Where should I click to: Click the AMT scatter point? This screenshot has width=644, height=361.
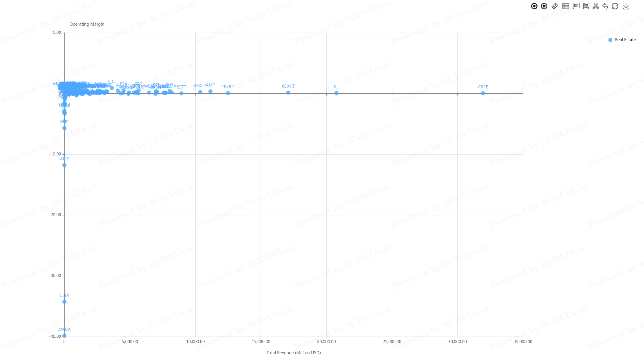pos(210,91)
